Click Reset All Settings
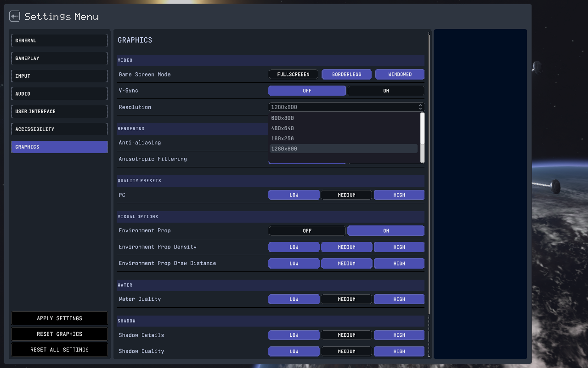This screenshot has height=368, width=588. [59, 350]
